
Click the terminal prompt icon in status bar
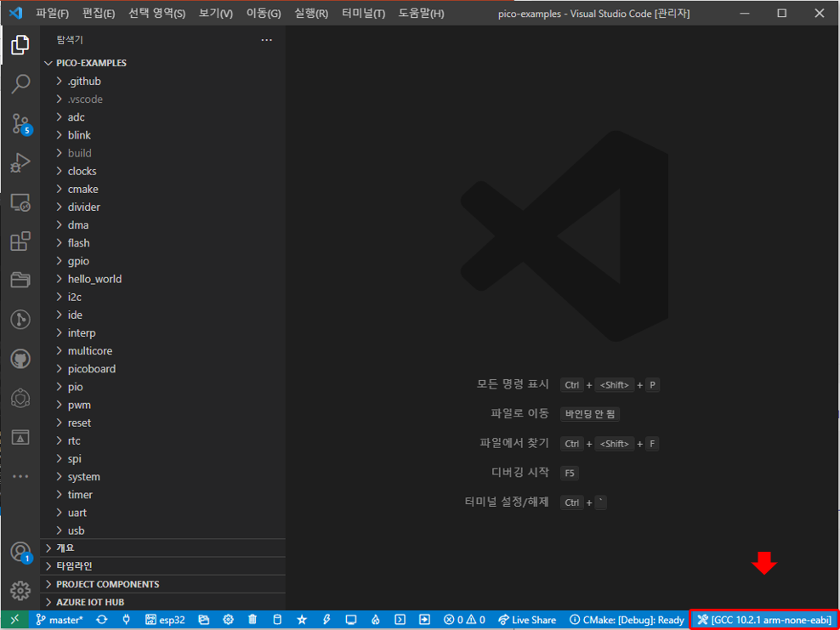click(400, 620)
